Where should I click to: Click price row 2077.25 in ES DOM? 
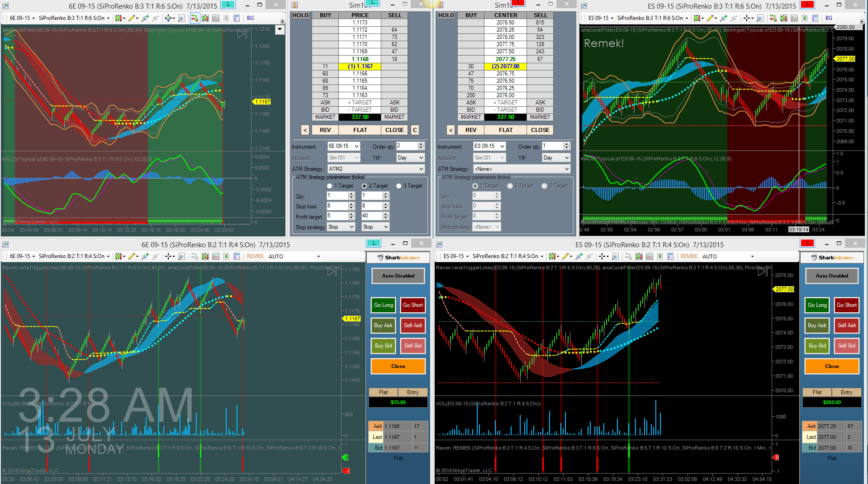tap(506, 59)
